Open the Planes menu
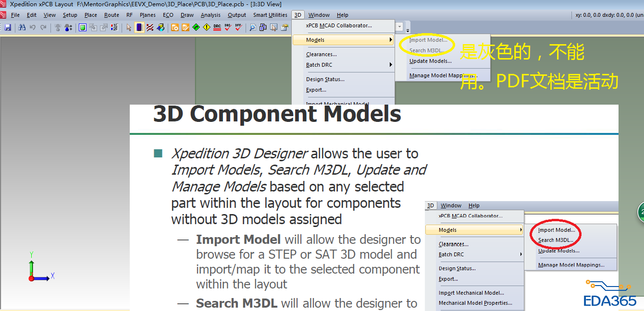Viewport: 644px width, 311px height. 148,15
